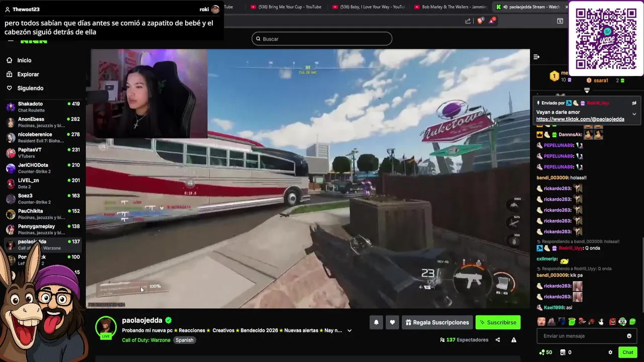Click username DannnsAk in chat
This screenshot has width=644, height=362.
point(570,135)
